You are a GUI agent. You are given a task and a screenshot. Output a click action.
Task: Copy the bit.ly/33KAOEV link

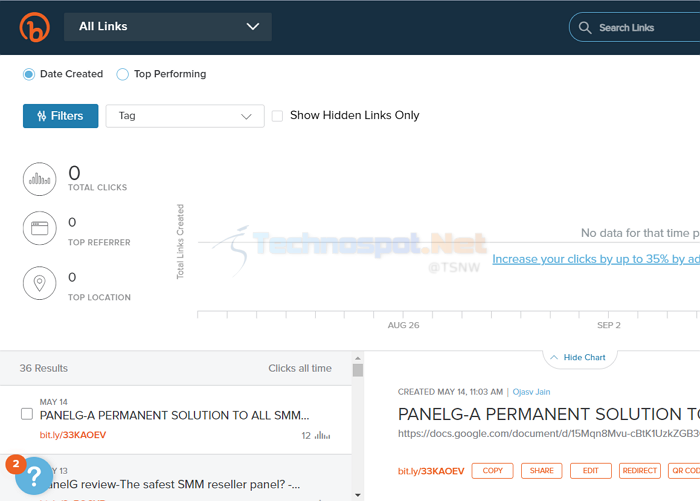pos(492,471)
